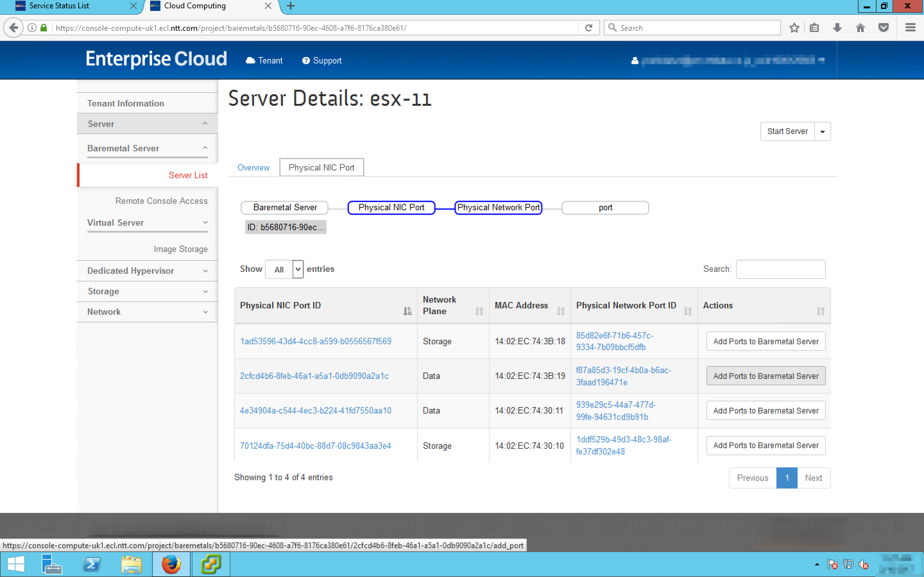Screen dimensions: 924x577
Task: Click Add Ports button for MAC 14:02:EC:74:30:11
Action: tap(766, 411)
